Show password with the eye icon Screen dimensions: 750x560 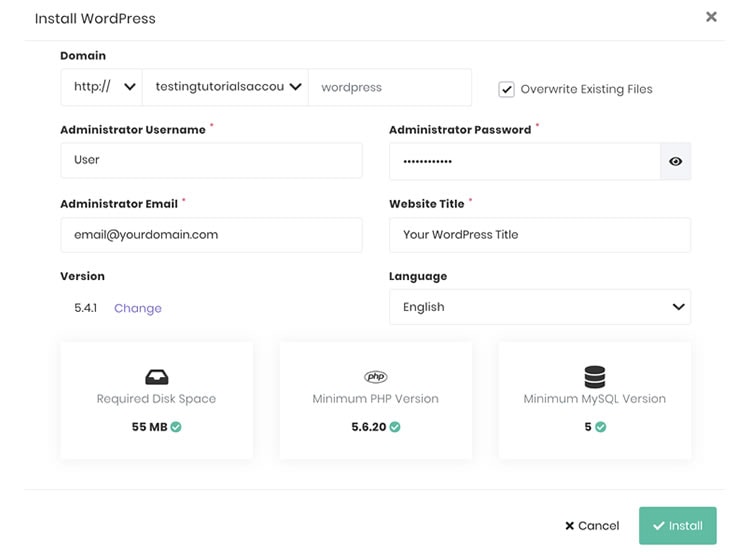pyautogui.click(x=675, y=161)
